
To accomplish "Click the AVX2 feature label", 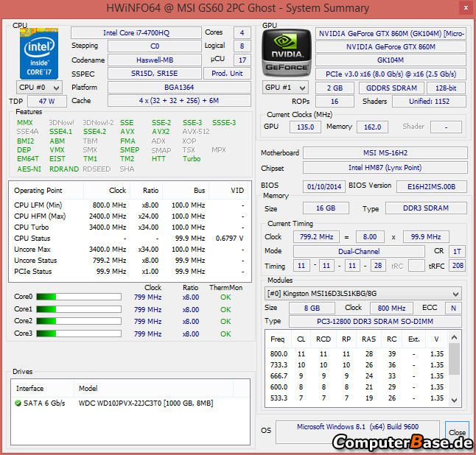I will tap(161, 132).
